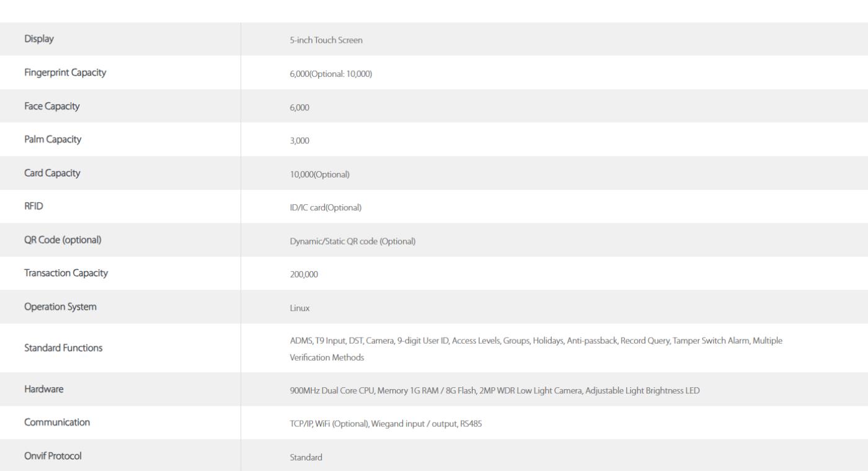This screenshot has height=471, width=868.
Task: Click the QR Code (optional) label
Action: [63, 240]
